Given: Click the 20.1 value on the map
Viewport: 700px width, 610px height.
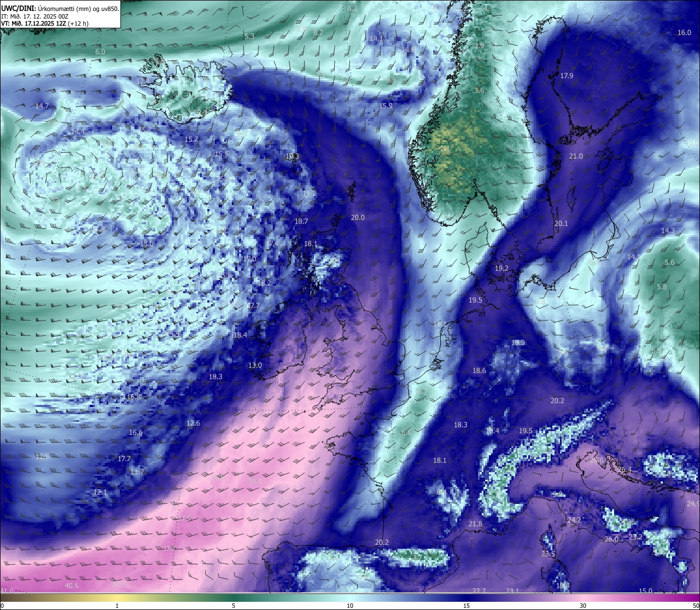Looking at the screenshot, I should pos(561,223).
